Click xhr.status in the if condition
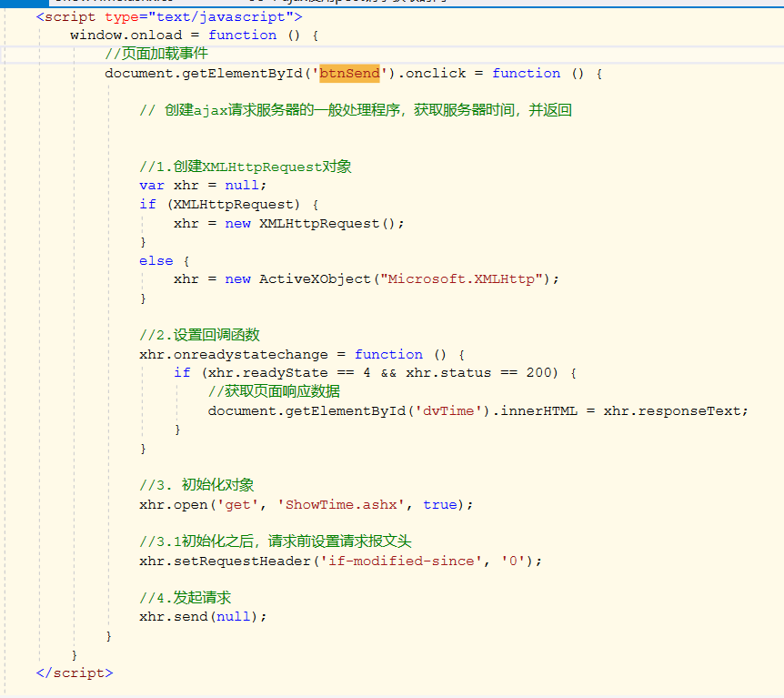Viewport: 784px width, 698px height. [448, 373]
